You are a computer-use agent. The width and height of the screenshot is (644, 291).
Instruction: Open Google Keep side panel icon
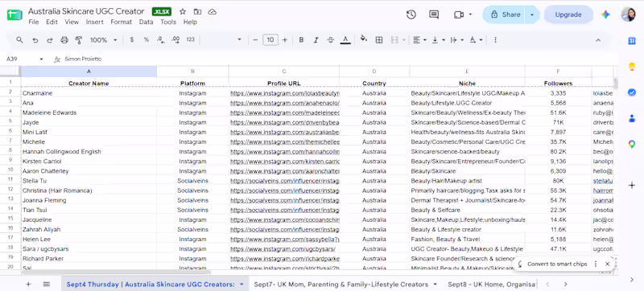coord(632,67)
